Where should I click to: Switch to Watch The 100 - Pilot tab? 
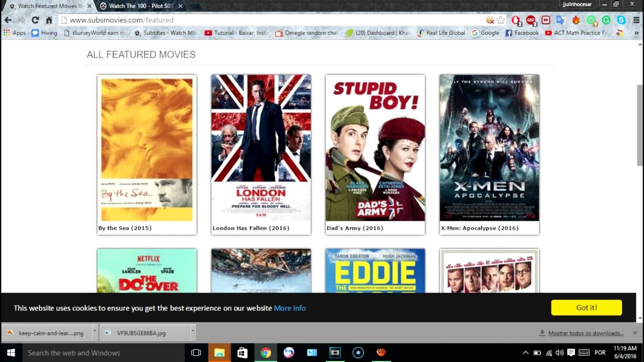pos(141,6)
